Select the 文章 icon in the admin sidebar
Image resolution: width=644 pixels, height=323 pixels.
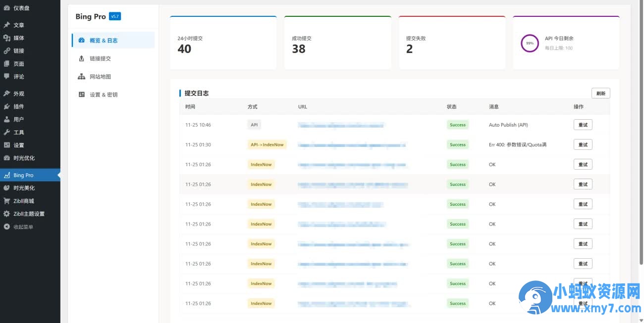[x=8, y=25]
